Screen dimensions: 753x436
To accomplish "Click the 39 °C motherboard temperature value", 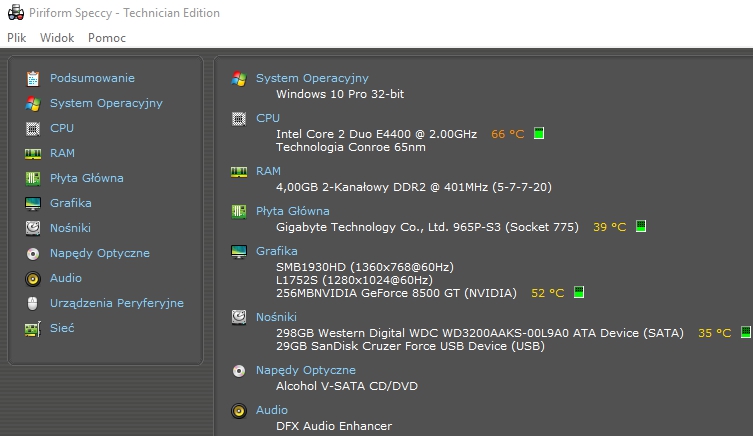I will coord(610,227).
